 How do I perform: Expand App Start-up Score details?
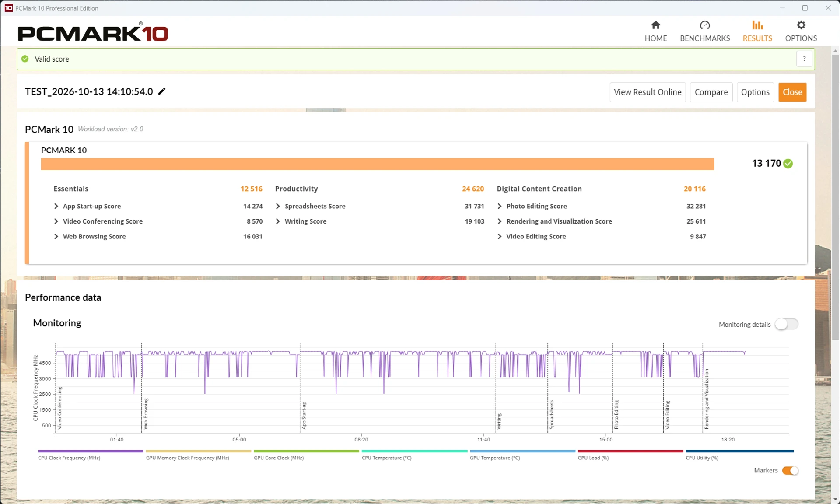[56, 206]
